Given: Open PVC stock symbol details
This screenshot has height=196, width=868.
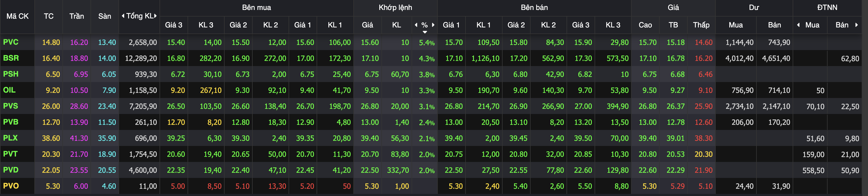Looking at the screenshot, I should click(11, 42).
